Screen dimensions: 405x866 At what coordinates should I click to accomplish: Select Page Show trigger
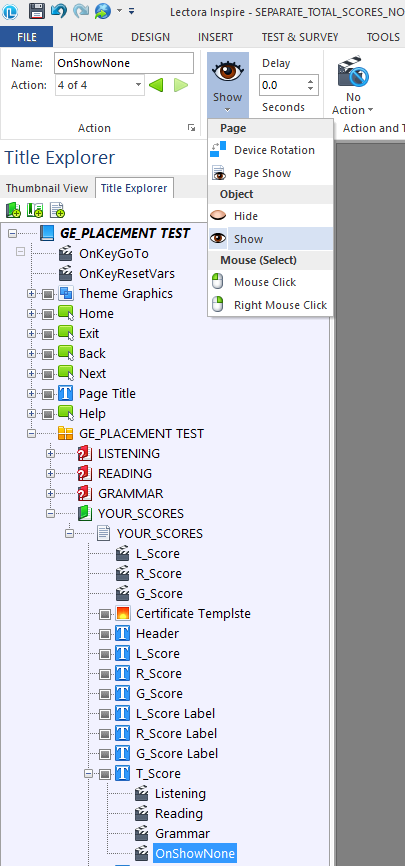point(271,173)
